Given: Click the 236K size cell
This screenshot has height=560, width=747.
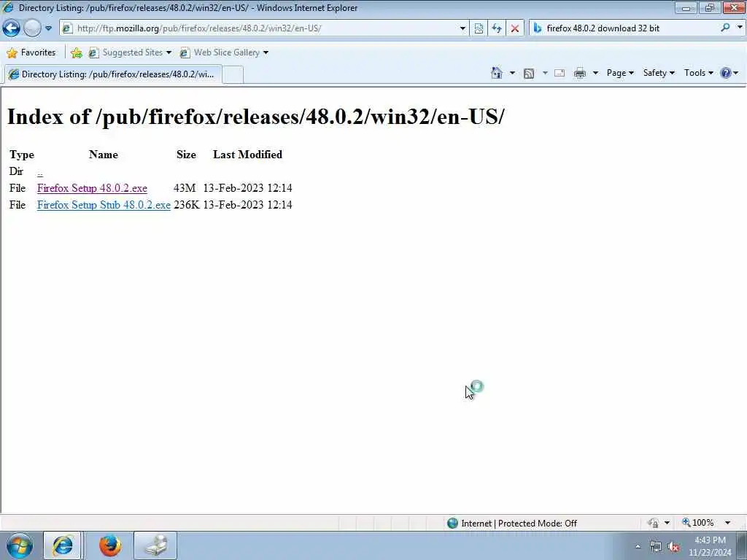Looking at the screenshot, I should (x=186, y=205).
